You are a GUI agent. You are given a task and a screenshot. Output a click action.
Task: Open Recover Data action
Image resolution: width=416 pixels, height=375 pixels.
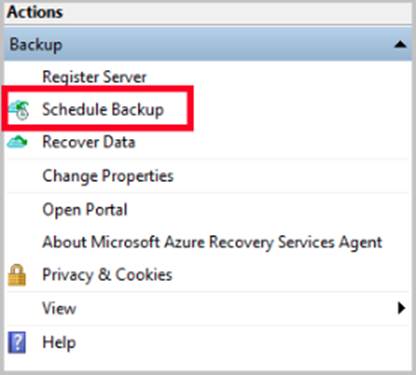(x=89, y=142)
